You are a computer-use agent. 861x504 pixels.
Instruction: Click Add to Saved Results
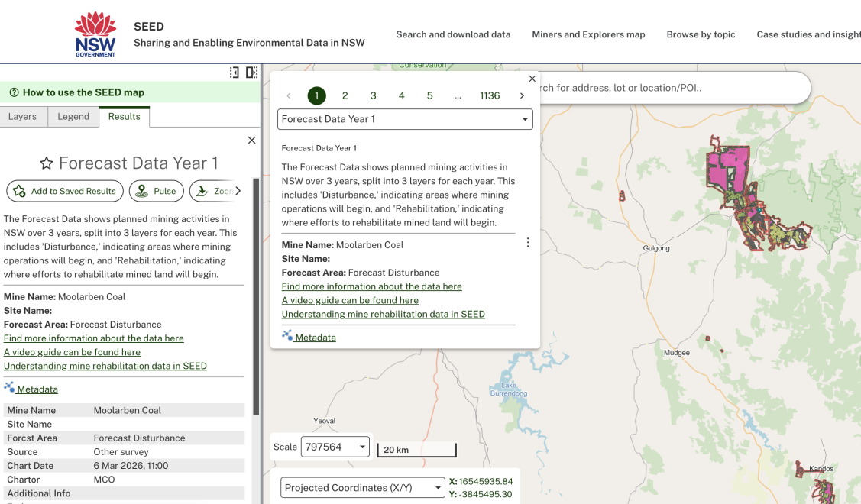click(x=65, y=191)
